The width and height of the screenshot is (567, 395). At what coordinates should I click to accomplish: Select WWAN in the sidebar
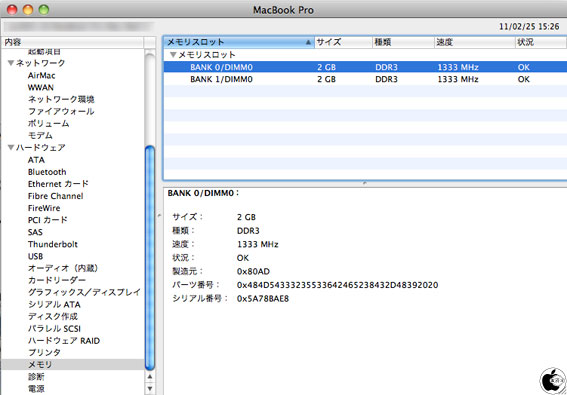point(40,88)
